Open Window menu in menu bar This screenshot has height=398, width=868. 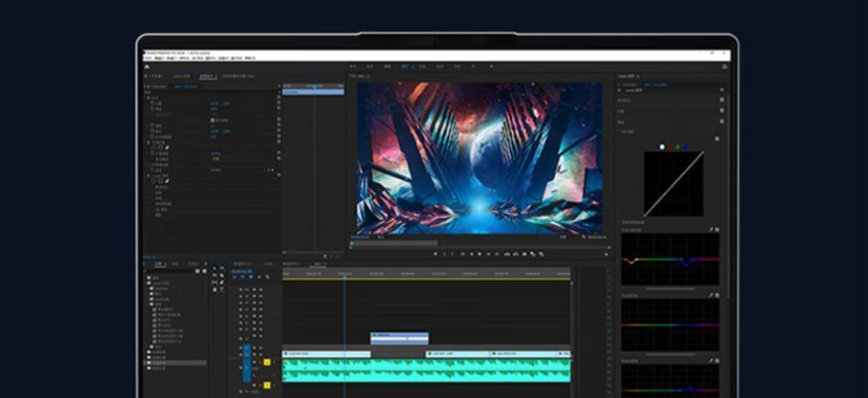pos(237,58)
